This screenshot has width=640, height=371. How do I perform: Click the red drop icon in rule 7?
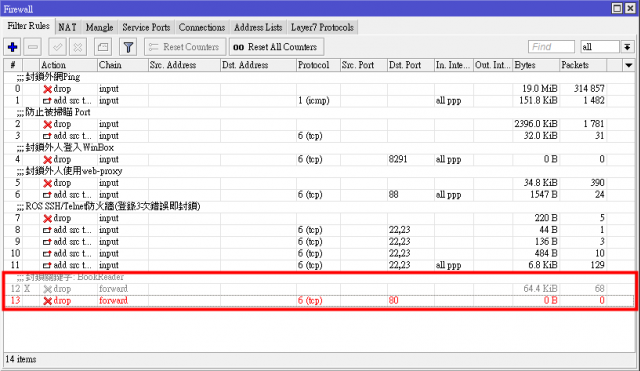pyautogui.click(x=47, y=219)
